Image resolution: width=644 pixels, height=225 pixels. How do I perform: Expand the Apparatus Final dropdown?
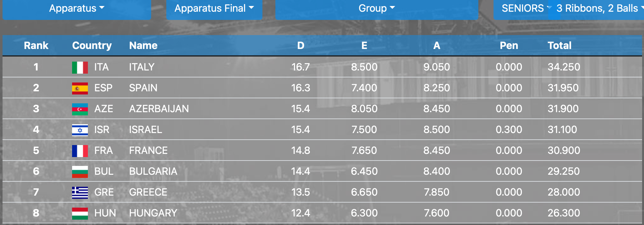tap(214, 9)
